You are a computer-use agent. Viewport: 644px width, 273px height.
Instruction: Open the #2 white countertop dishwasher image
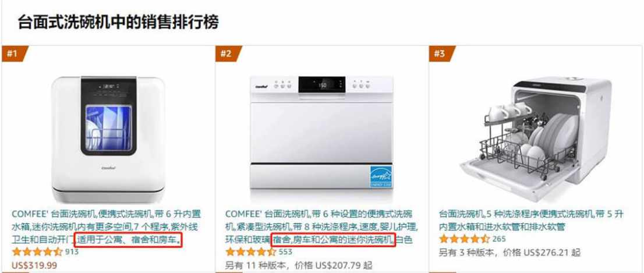(321, 132)
